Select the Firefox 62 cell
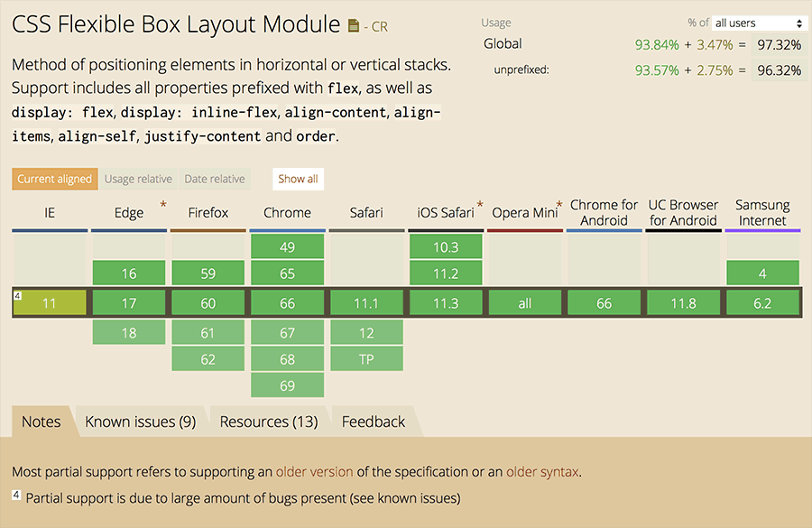The width and height of the screenshot is (812, 528). 208,358
